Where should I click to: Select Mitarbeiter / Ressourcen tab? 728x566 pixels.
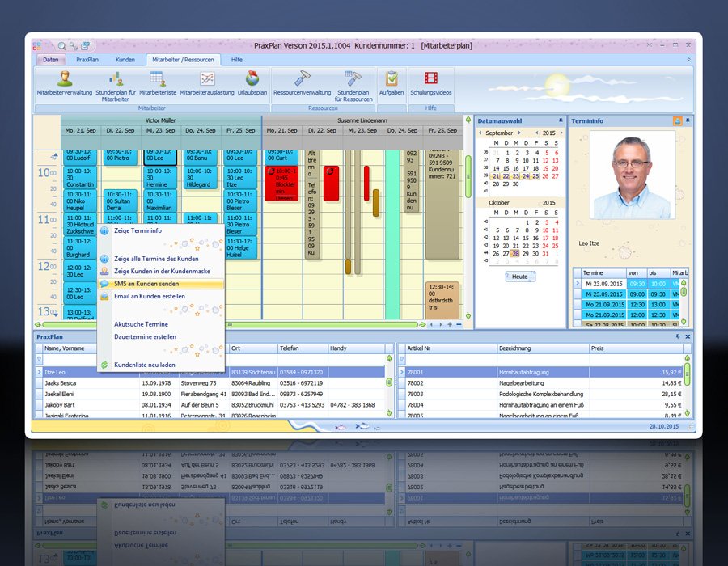[x=183, y=60]
